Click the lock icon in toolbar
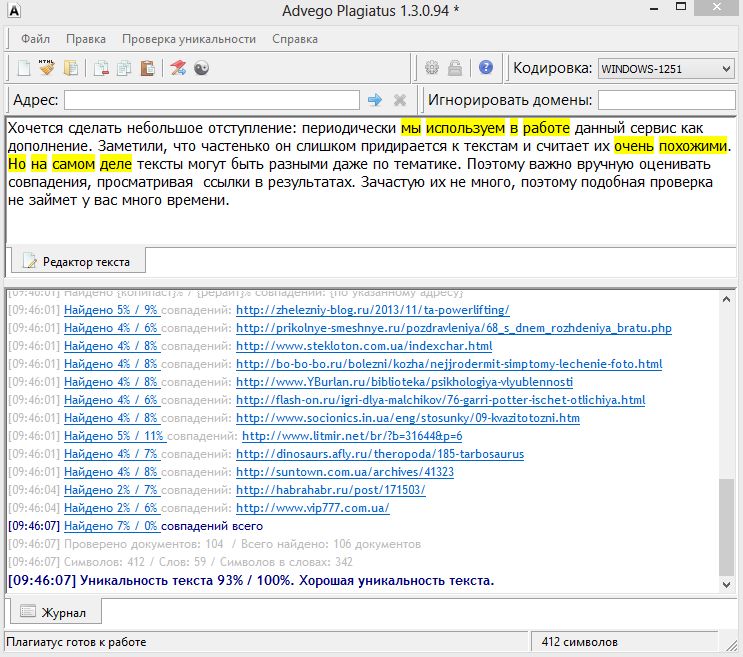The image size is (743, 657). pyautogui.click(x=455, y=68)
